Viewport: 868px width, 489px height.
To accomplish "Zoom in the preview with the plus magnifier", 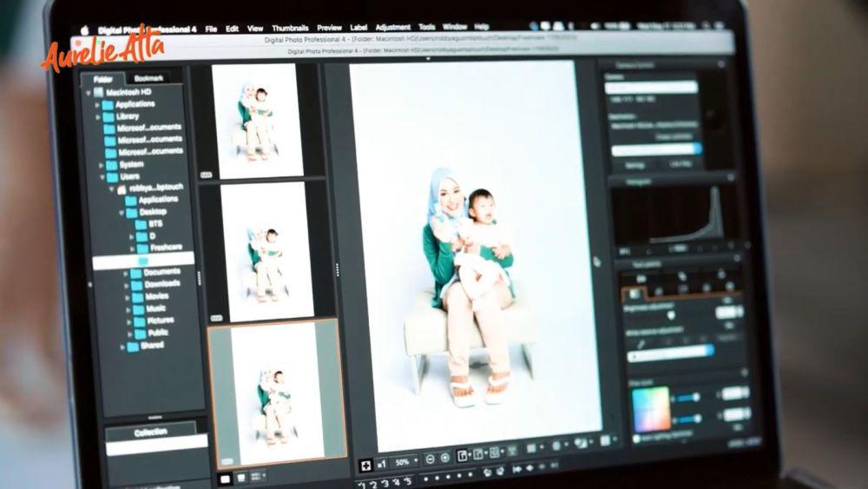I will coord(444,458).
